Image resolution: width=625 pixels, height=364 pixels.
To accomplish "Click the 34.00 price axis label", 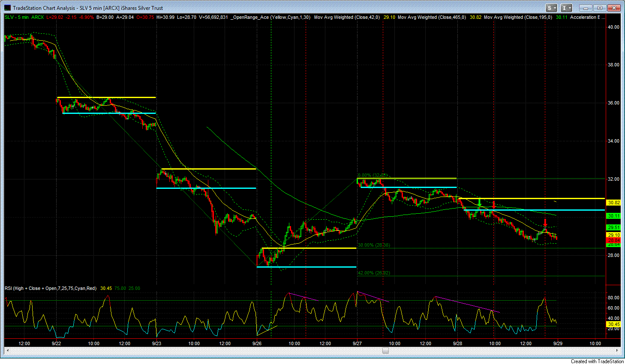I will 614,141.
